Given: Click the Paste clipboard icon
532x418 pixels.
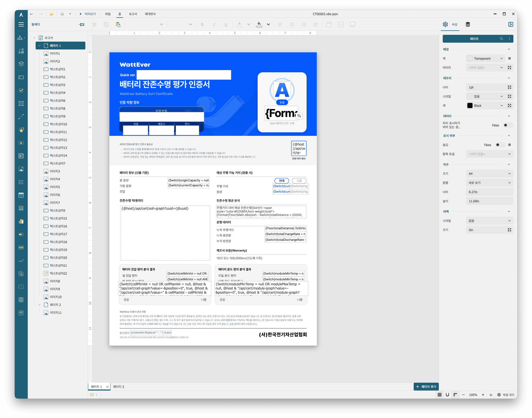Looking at the screenshot, I should (x=118, y=24).
